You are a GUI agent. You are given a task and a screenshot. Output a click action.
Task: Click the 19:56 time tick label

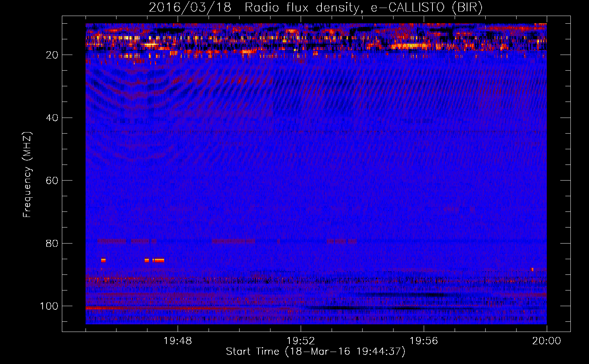pos(424,341)
